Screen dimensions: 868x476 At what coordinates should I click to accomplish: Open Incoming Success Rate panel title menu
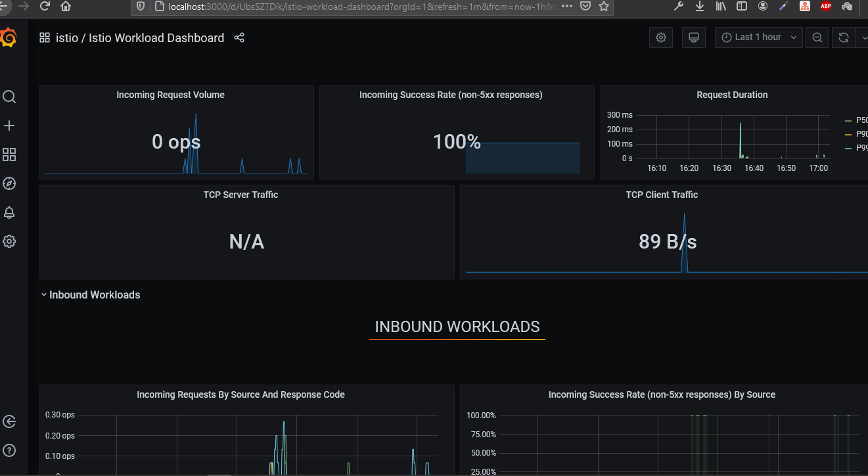pos(451,95)
